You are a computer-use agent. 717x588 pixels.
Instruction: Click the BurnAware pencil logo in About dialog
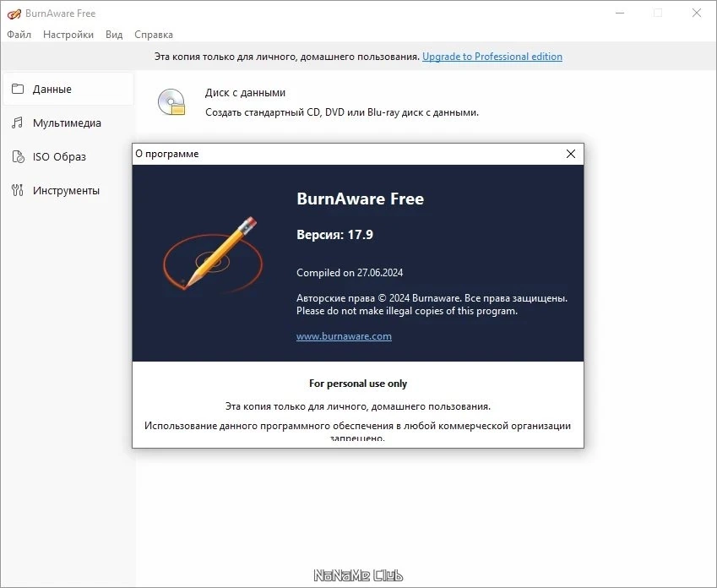click(213, 255)
